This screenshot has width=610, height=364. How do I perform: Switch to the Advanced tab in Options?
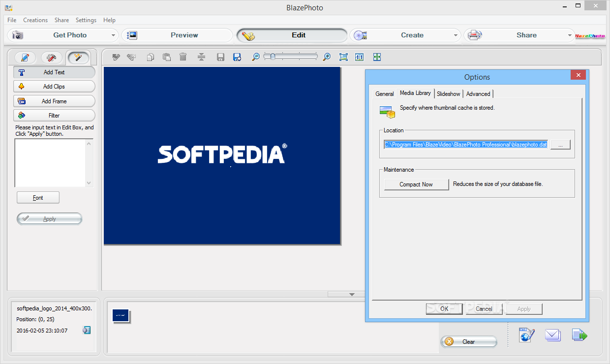click(478, 94)
